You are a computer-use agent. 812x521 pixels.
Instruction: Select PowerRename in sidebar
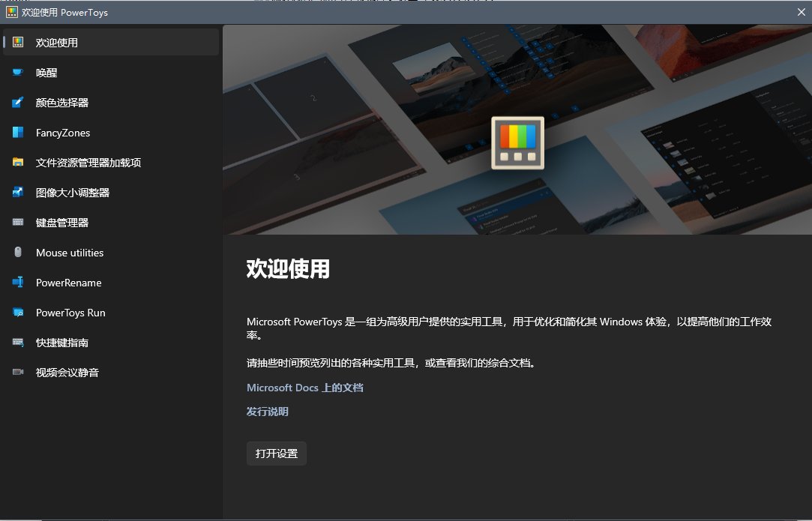tap(111, 283)
